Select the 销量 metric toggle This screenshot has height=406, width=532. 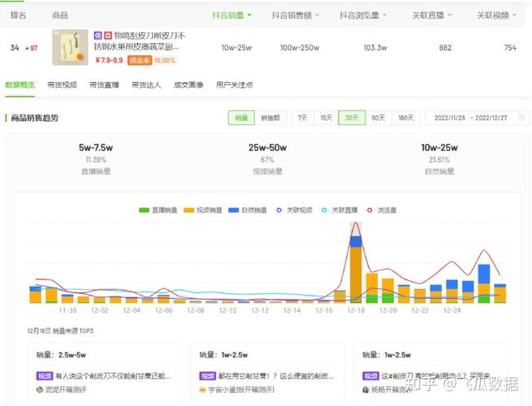pos(241,118)
